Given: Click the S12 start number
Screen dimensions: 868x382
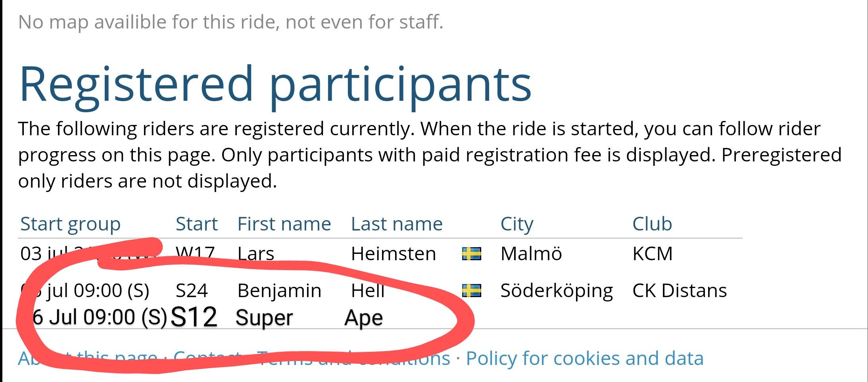Looking at the screenshot, I should pyautogui.click(x=194, y=317).
